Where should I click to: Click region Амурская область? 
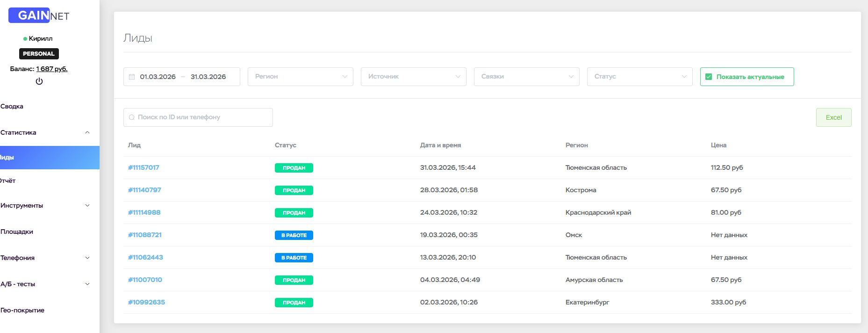594,280
